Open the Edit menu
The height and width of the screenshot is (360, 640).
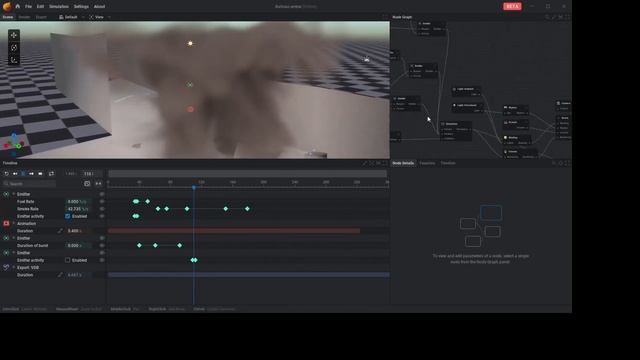(40, 7)
